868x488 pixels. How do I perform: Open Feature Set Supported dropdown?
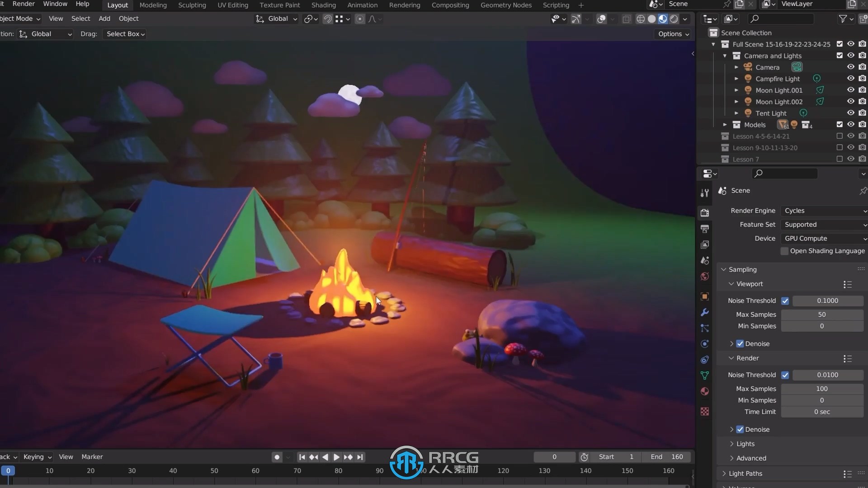click(x=825, y=225)
